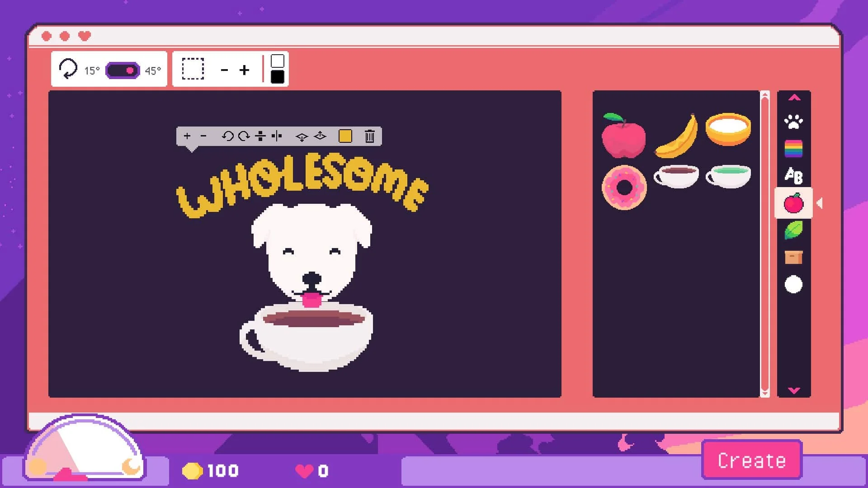Bring the selected object one layer forward
868x488 pixels.
(x=320, y=136)
